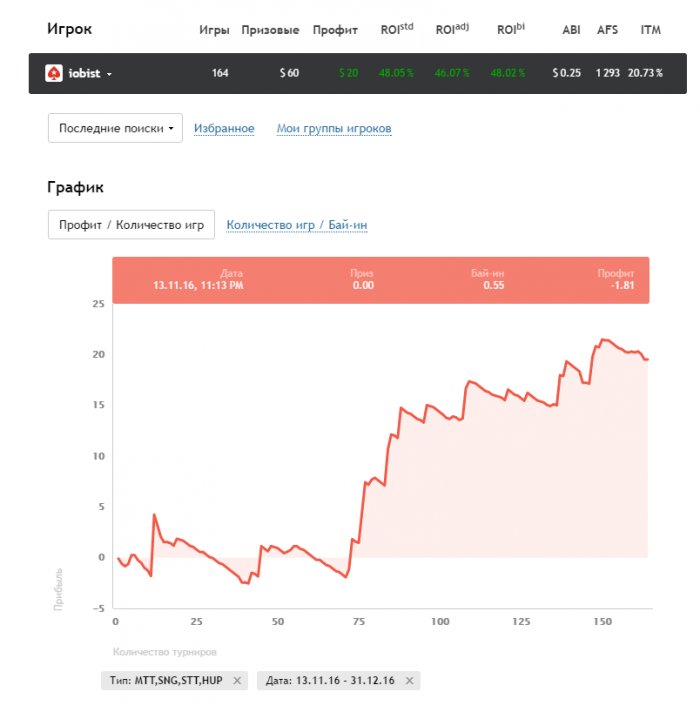
Task: Open the Последние поиски dropdown
Action: click(115, 128)
